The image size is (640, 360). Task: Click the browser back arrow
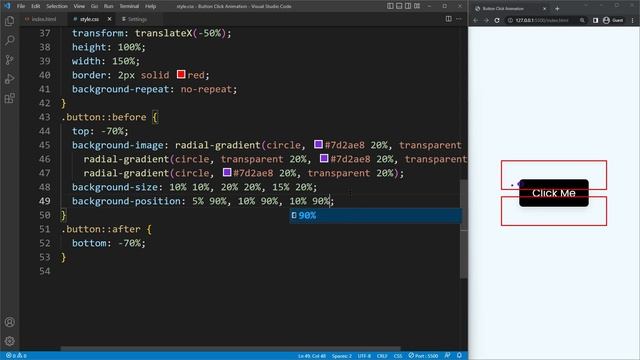point(476,20)
